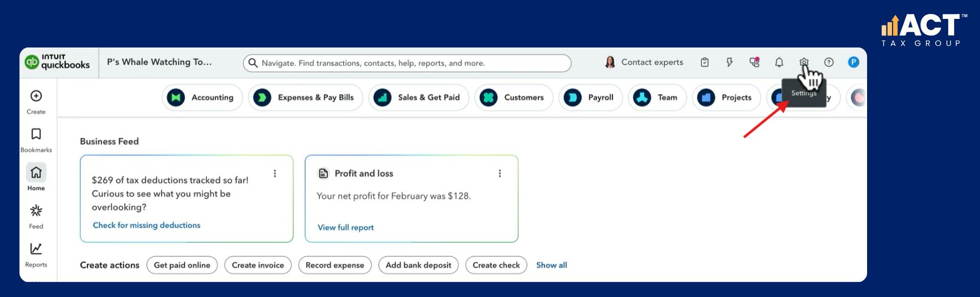Viewport: 980px width, 297px height.
Task: Open the Expenses & Pay Bills menu
Action: pyautogui.click(x=306, y=98)
